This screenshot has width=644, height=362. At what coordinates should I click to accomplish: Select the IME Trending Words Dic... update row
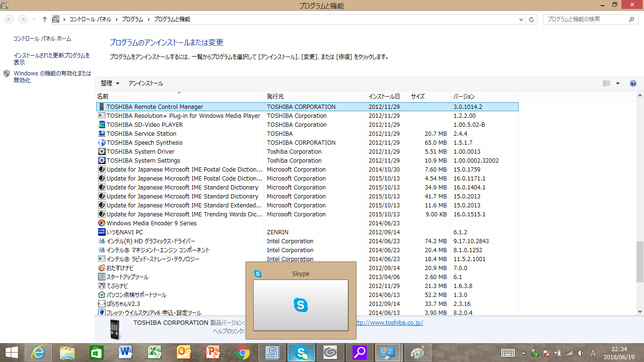[x=307, y=214]
